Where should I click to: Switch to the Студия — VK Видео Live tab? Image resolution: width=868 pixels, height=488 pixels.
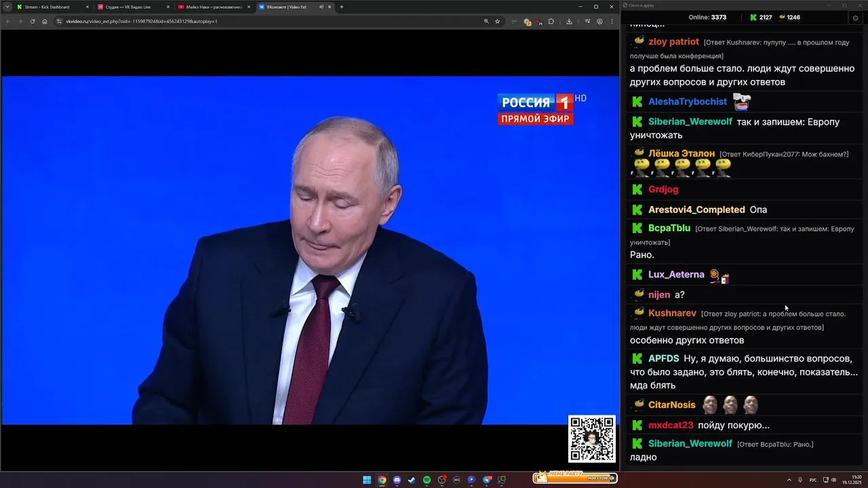click(x=132, y=7)
